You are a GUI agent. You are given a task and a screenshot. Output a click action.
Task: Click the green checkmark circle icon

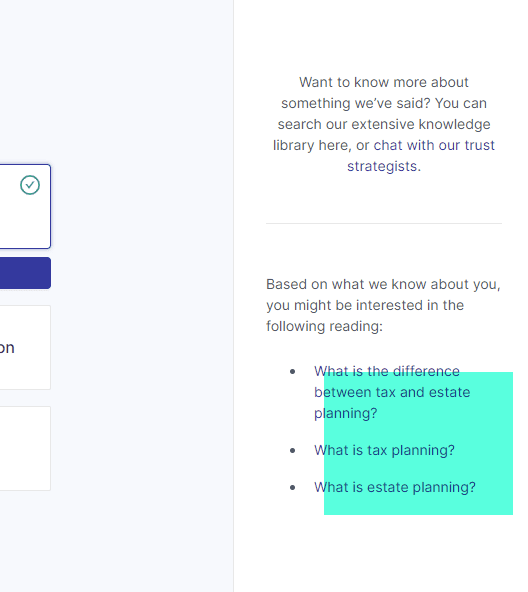pyautogui.click(x=30, y=185)
